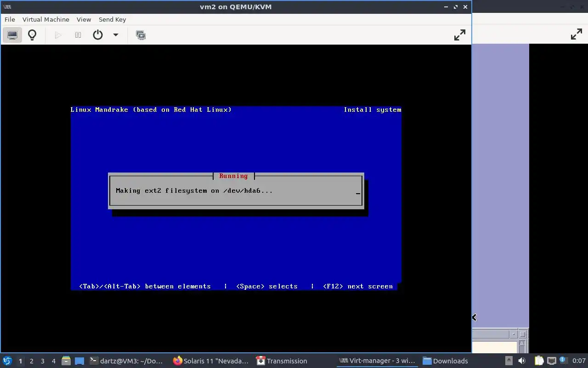Open shutdown options dropdown arrow
Viewport: 588px width, 368px height.
tap(116, 35)
